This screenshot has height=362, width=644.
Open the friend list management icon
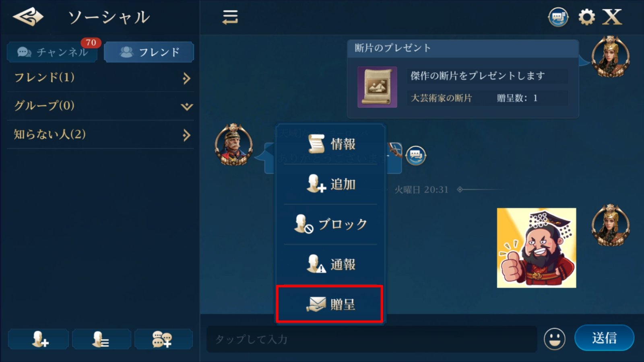click(101, 339)
